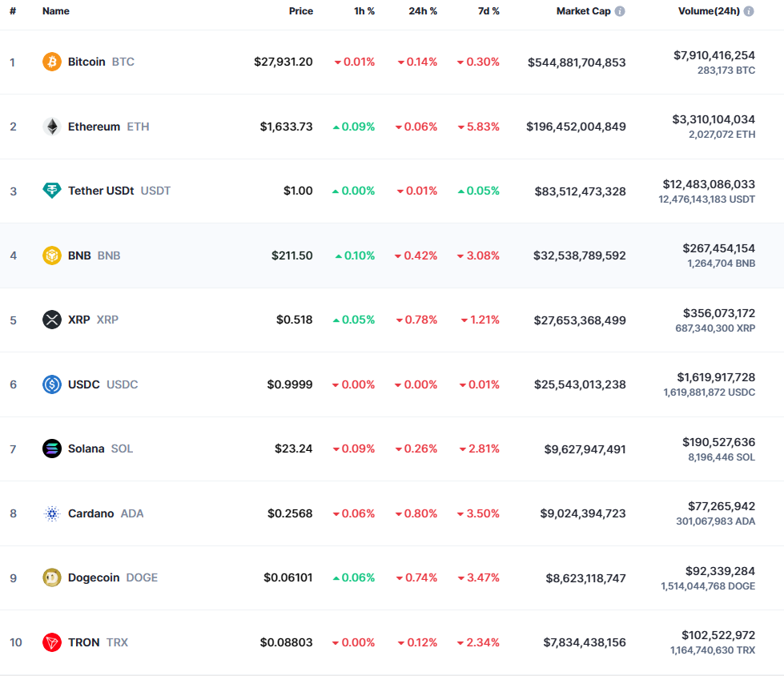Open the Ethereum name link
Viewport: 784px width, 676px height.
coord(94,127)
